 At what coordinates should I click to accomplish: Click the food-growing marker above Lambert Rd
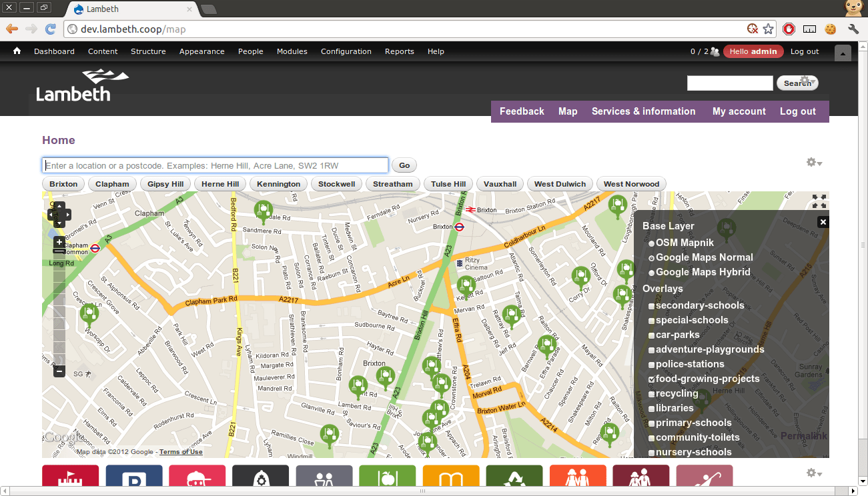pos(358,386)
